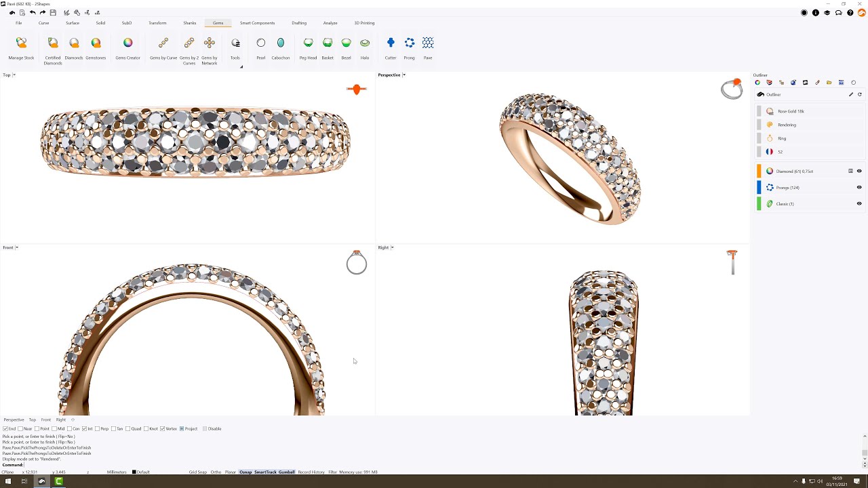
Task: Pick the Cabochon gem tool
Action: point(281,43)
